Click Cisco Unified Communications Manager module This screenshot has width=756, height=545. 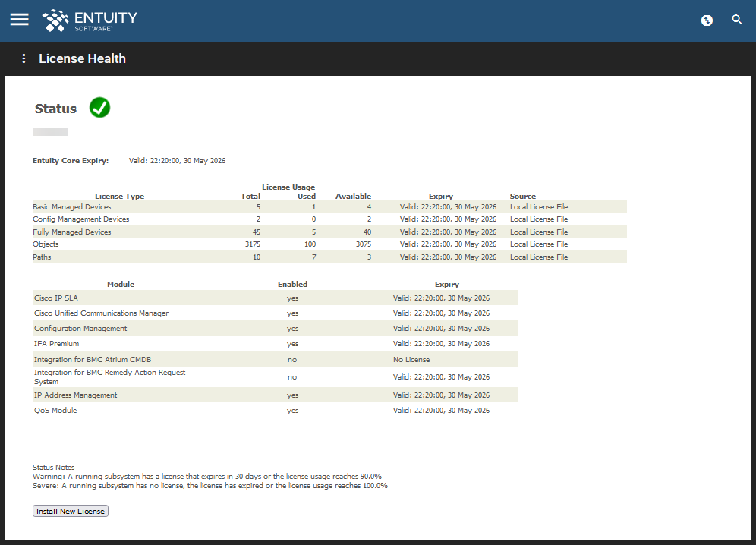click(x=101, y=313)
